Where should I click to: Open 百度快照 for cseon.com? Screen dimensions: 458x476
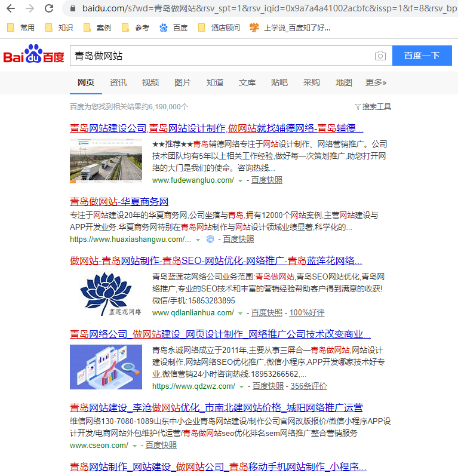coord(161,446)
